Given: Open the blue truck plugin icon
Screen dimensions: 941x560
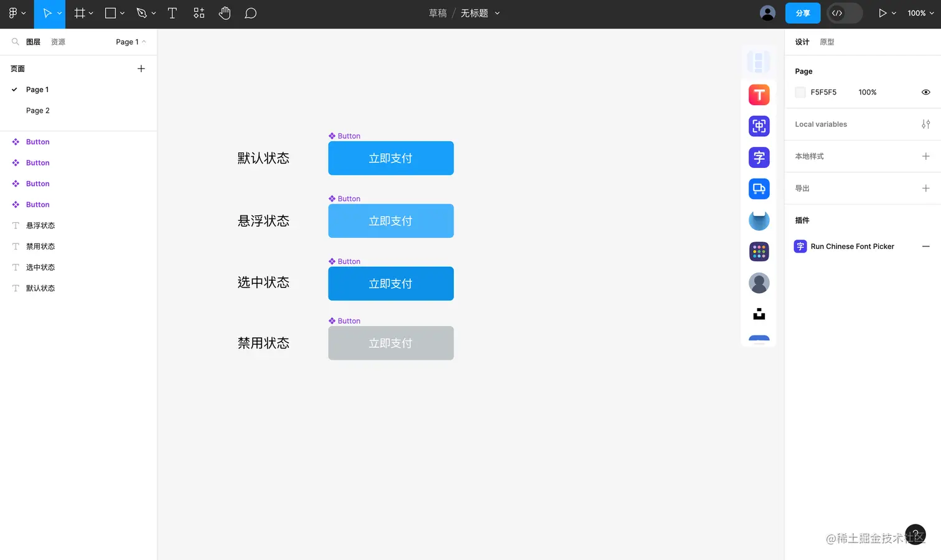Looking at the screenshot, I should [759, 189].
